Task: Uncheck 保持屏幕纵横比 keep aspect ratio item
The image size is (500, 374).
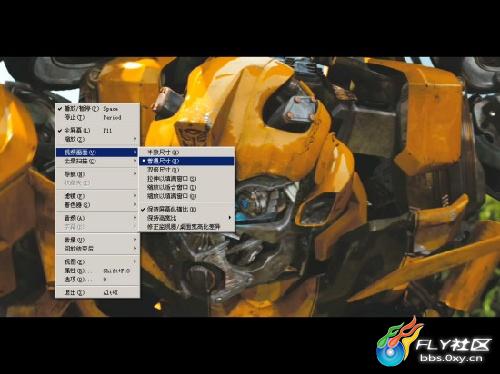Action: click(x=187, y=209)
